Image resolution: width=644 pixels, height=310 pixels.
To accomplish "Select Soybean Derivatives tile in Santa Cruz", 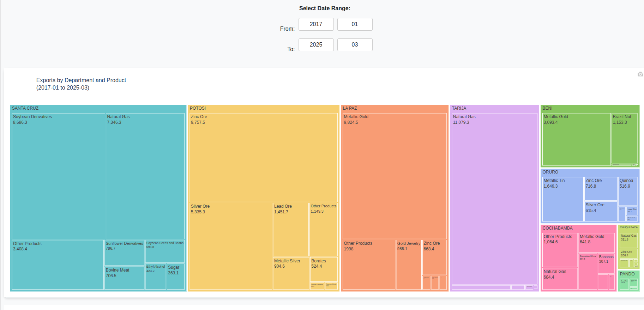I will click(x=58, y=176).
